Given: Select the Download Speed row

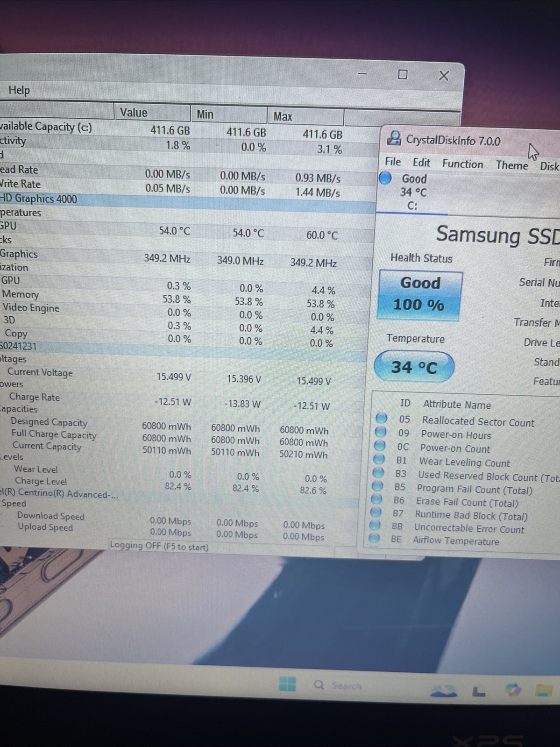Looking at the screenshot, I should 178,520.
